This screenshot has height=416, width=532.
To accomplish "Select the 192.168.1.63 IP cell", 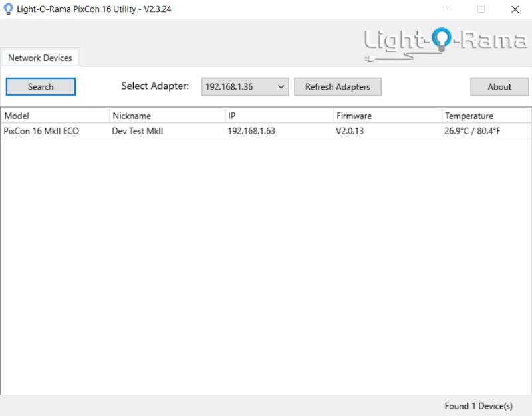I will click(x=251, y=131).
